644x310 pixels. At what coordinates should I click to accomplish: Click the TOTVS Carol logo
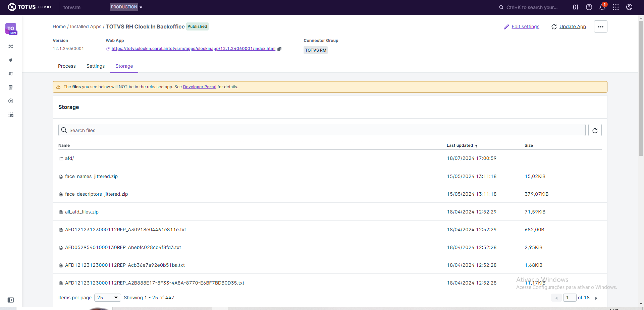(30, 7)
